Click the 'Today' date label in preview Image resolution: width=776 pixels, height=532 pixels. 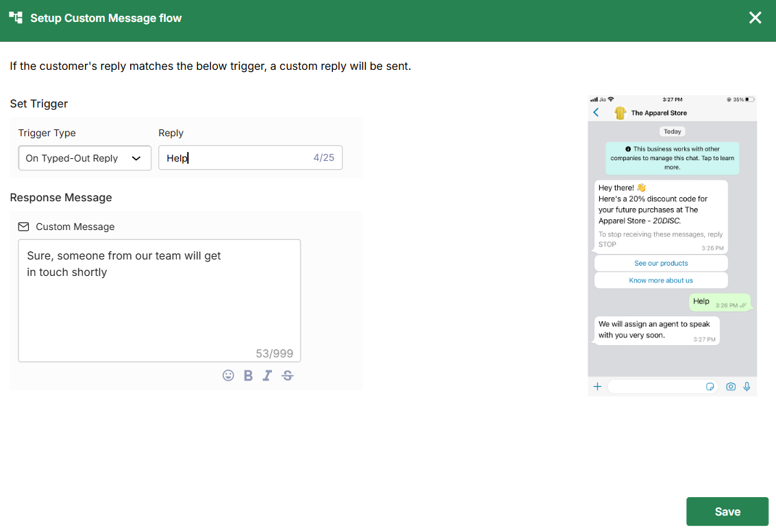pyautogui.click(x=672, y=131)
